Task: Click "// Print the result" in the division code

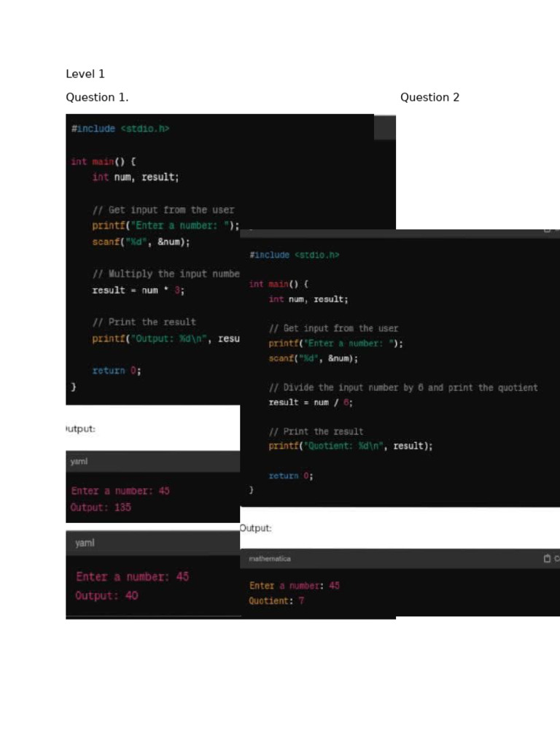Action: 316,432
